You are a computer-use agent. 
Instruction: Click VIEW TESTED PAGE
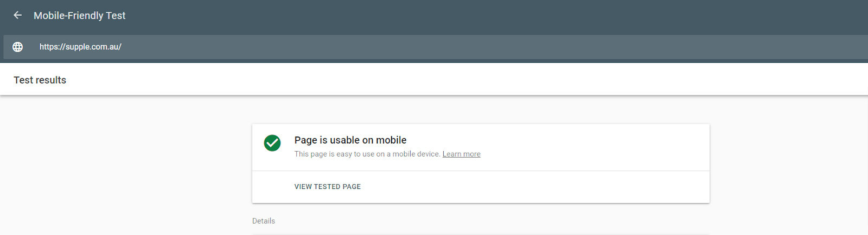327,186
